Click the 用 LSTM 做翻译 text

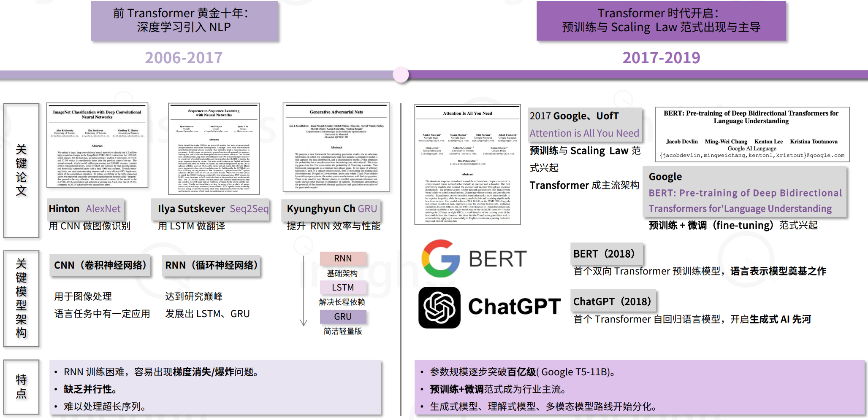191,226
